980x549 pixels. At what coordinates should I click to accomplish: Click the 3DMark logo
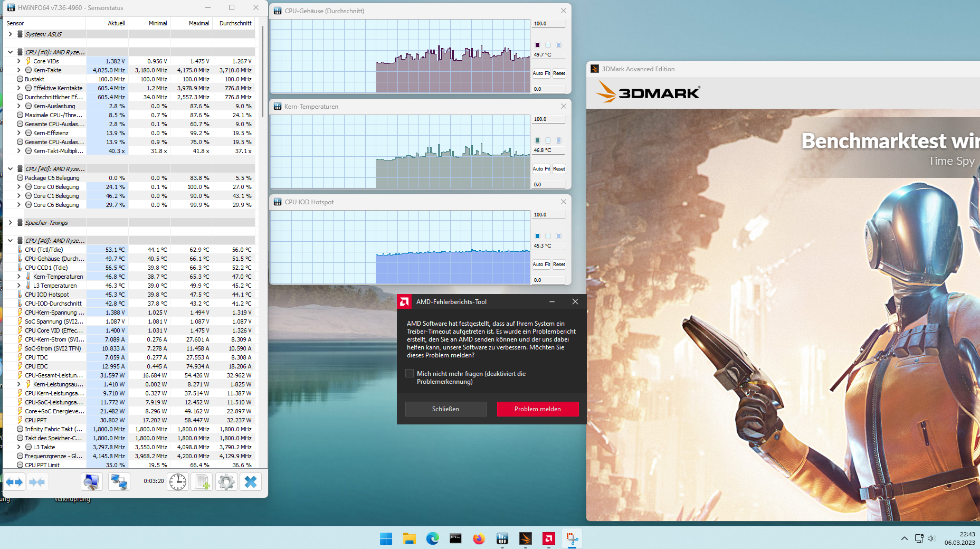648,92
